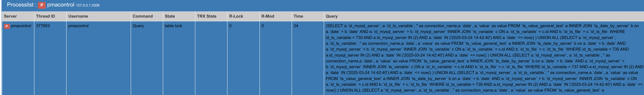
Task: Click the red P icon in the page title
Action: coord(42,5)
